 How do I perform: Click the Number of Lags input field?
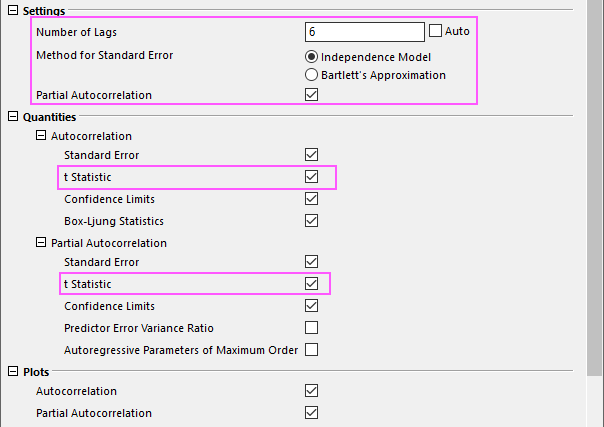365,32
